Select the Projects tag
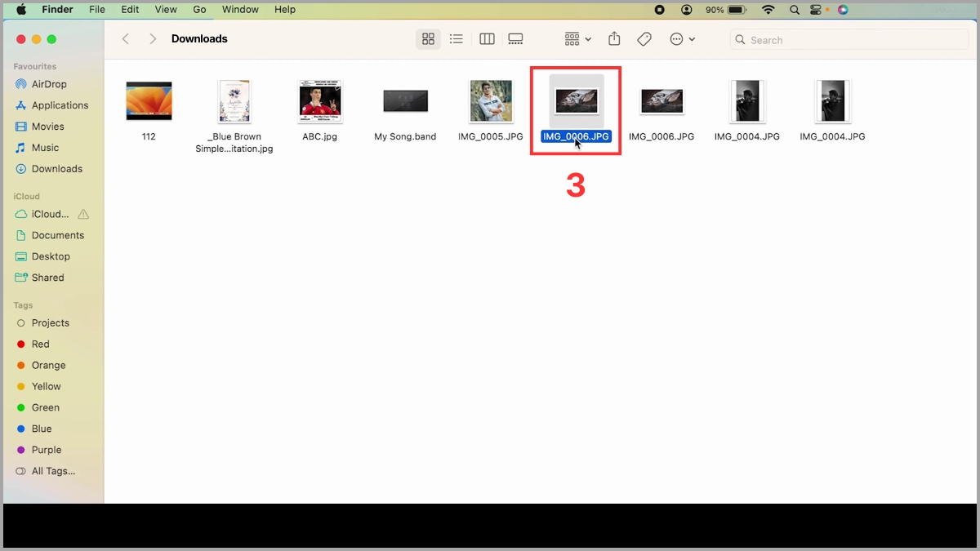Screen dimensions: 980x551 (x=50, y=323)
